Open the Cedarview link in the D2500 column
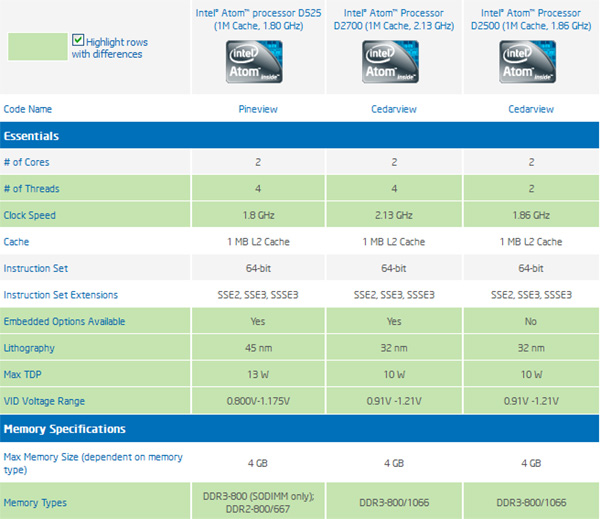 531,109
